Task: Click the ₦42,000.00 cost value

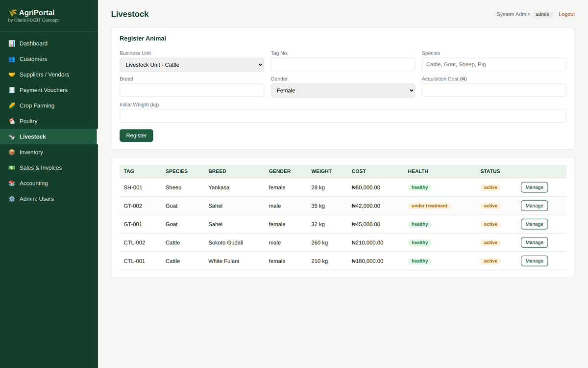Action: pos(366,206)
